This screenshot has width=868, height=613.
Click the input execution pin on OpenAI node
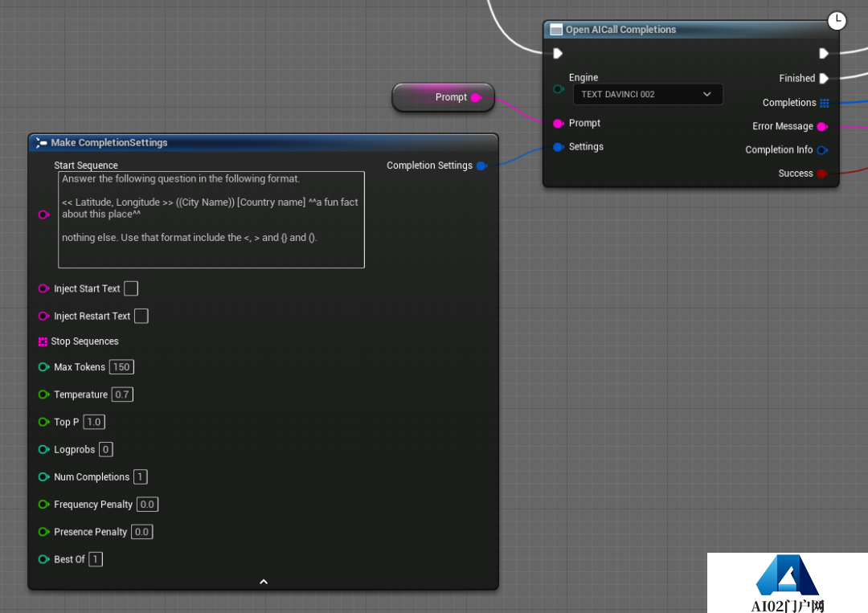coord(558,53)
